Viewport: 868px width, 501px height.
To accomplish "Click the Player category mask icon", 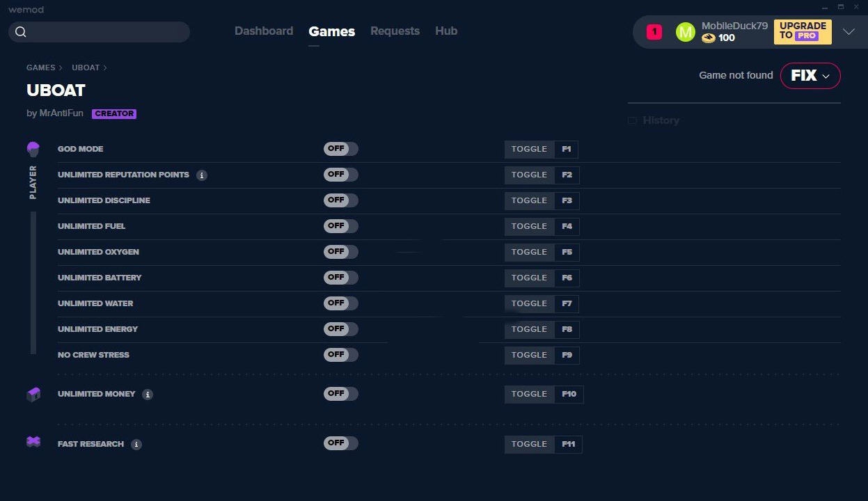I will coord(33,148).
